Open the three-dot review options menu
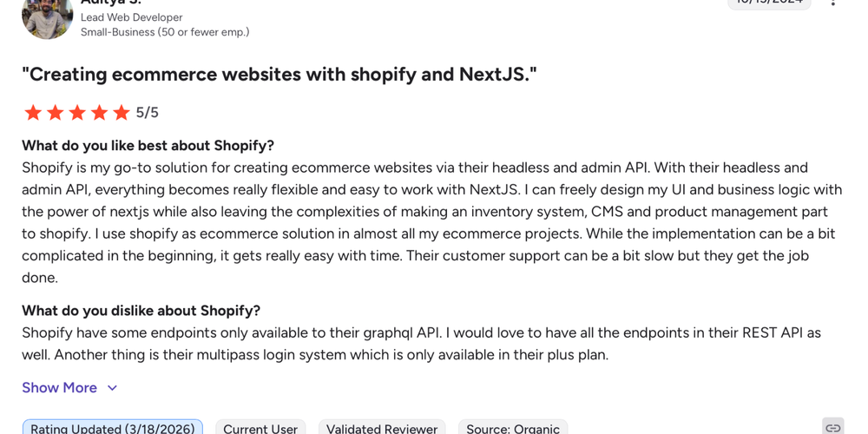Image resolution: width=868 pixels, height=434 pixels. point(832,3)
